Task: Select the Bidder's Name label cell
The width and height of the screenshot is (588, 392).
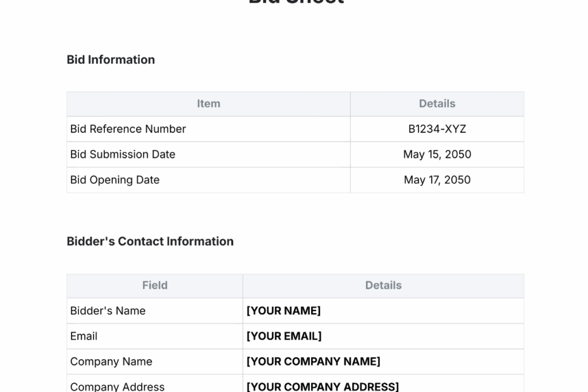Action: click(107, 310)
